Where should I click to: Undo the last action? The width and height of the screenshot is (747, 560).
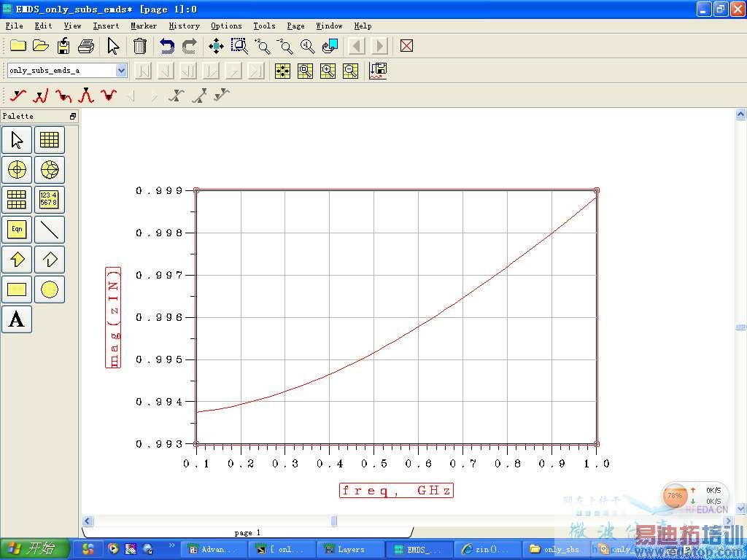pos(167,46)
